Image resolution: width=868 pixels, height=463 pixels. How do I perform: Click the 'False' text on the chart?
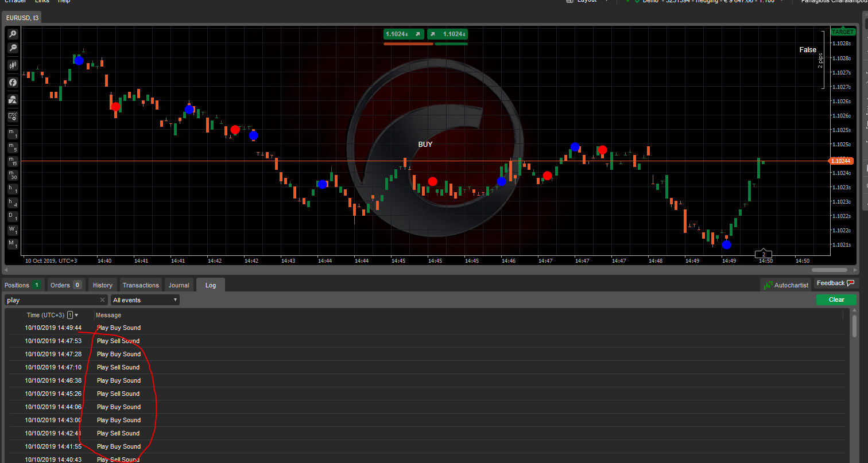coord(808,50)
